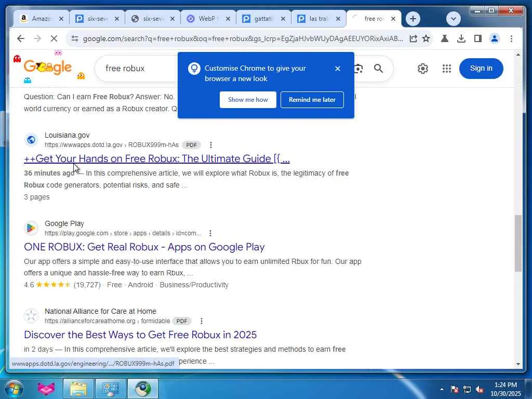Click the muted volume tray icon
Screen dimensions: 532x399
480,389
